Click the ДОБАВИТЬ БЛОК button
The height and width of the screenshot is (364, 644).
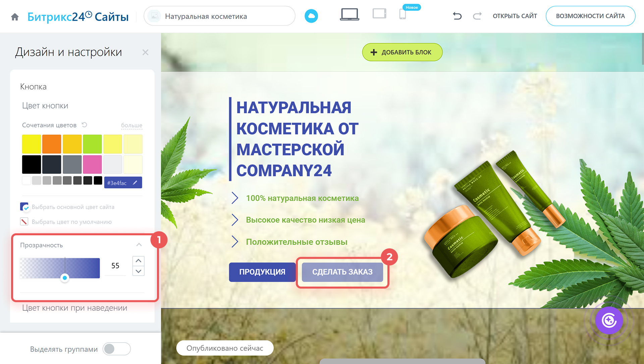point(402,52)
